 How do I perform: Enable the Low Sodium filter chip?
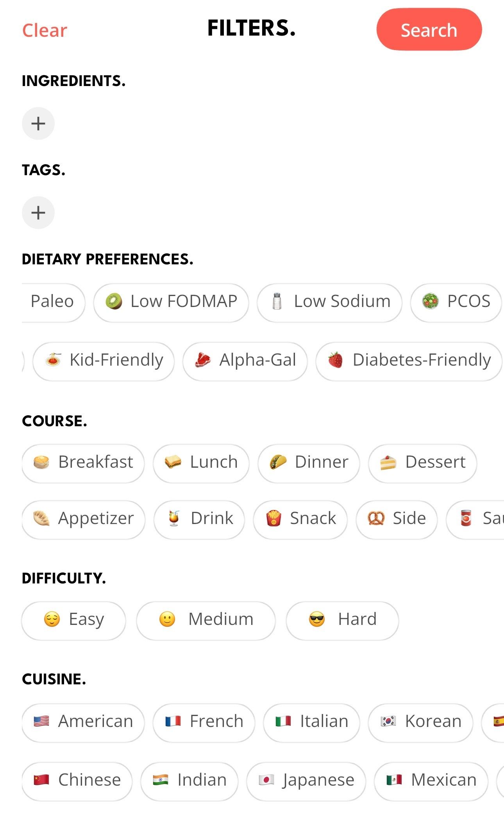point(329,302)
